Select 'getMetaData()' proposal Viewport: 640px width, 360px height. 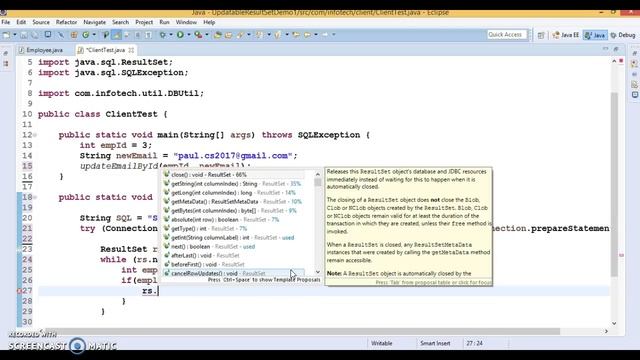click(233, 202)
